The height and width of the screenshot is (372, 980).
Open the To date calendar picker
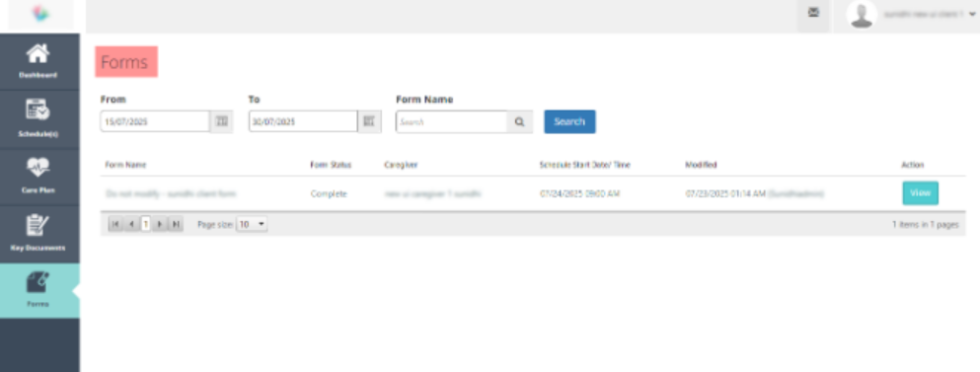[x=369, y=121]
